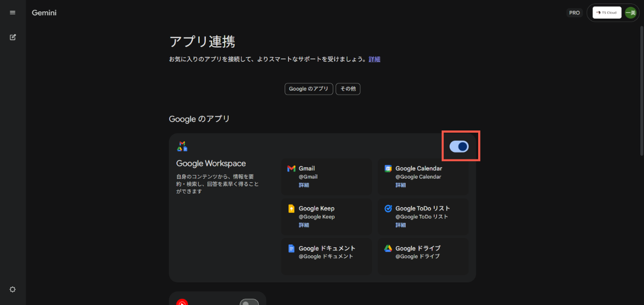
Task: Click the red YouTube Music icon
Action: coord(182,303)
